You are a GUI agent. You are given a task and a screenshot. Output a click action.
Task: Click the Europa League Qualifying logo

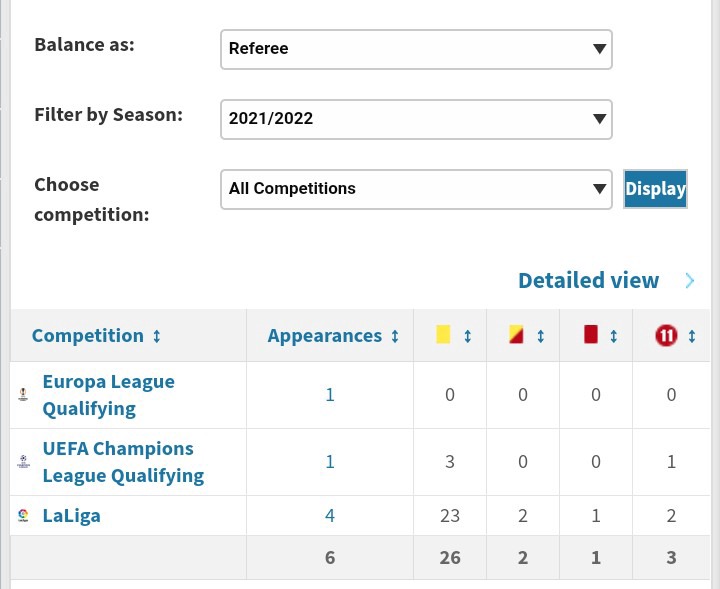click(x=23, y=394)
